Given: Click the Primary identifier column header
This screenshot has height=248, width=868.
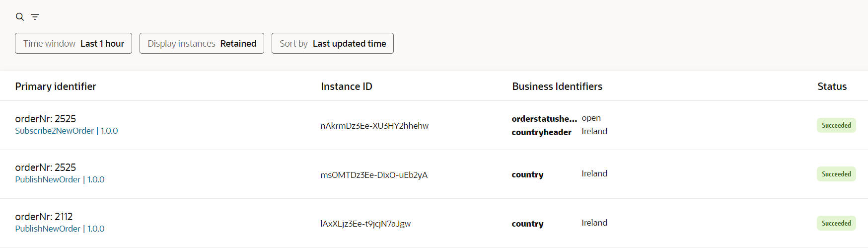Looking at the screenshot, I should (56, 86).
